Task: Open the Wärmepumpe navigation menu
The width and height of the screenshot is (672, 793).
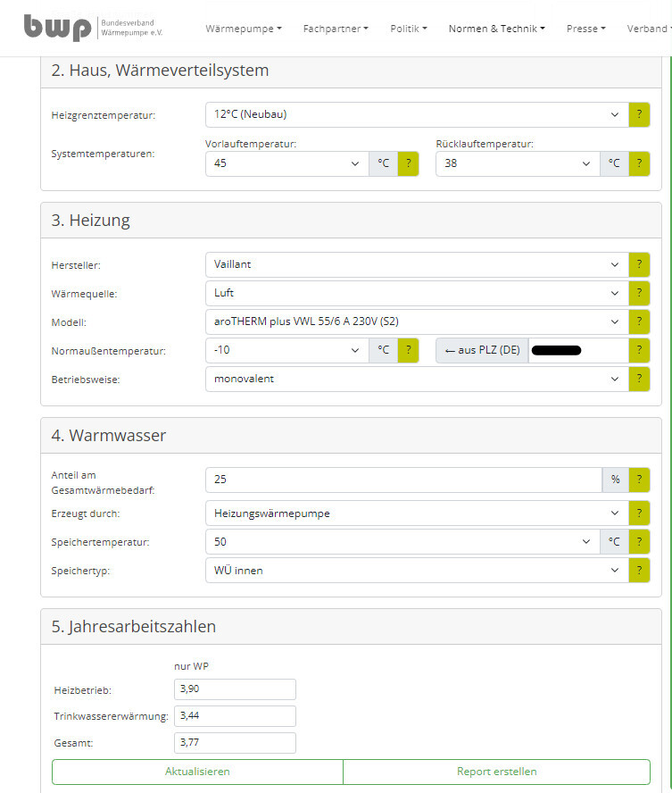Action: pos(243,29)
